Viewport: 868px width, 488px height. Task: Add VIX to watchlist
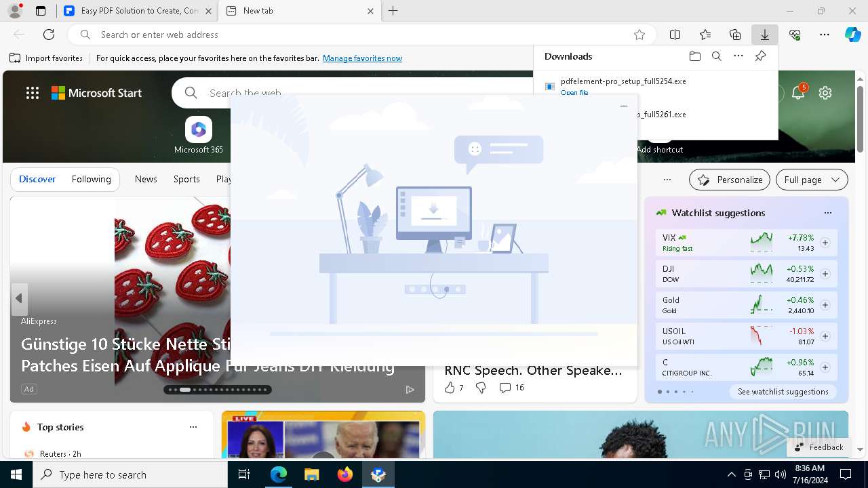tap(825, 243)
